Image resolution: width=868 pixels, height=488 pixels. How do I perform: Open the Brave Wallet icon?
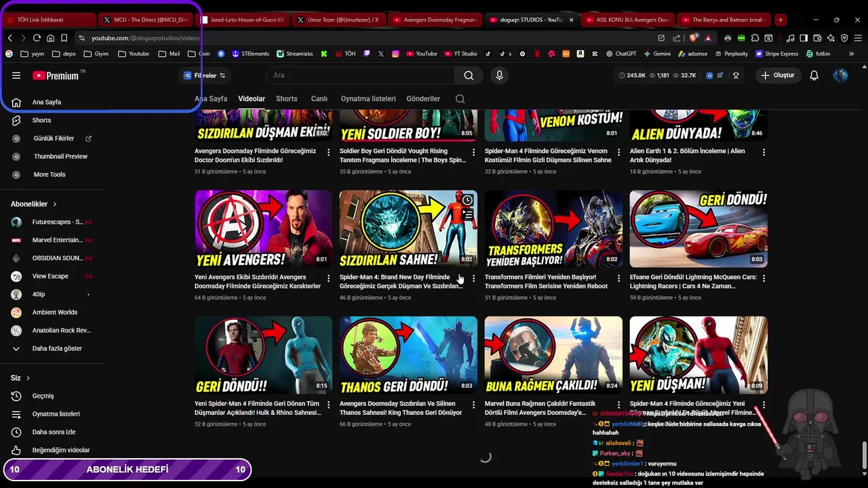(x=817, y=38)
